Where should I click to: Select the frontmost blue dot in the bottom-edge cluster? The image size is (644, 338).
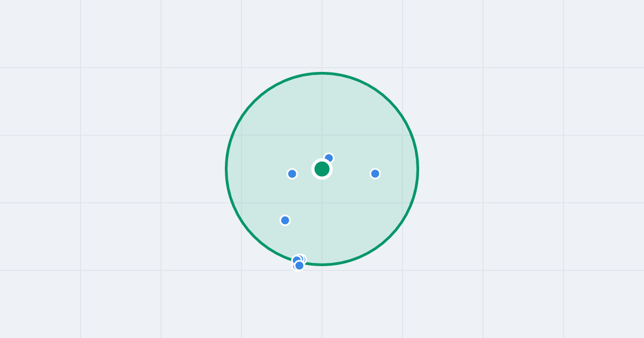click(299, 266)
